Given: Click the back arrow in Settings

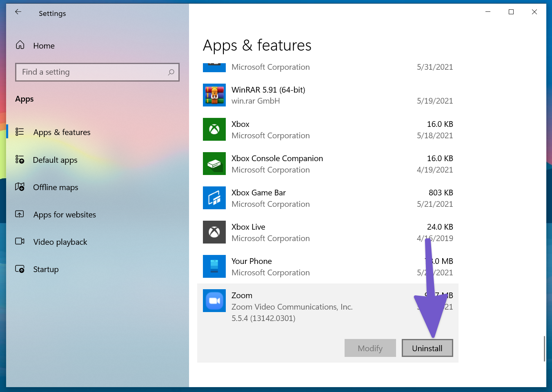Looking at the screenshot, I should pyautogui.click(x=18, y=12).
